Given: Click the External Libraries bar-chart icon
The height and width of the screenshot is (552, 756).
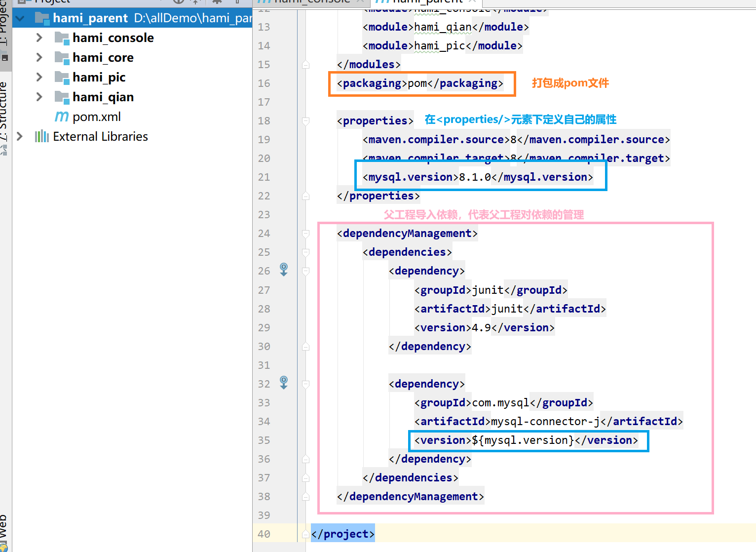Looking at the screenshot, I should click(42, 136).
